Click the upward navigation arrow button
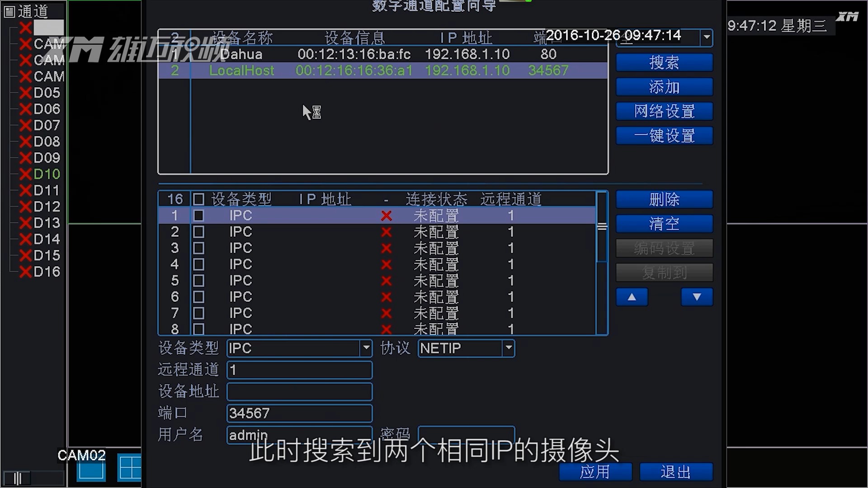868x488 pixels. pos(632,297)
